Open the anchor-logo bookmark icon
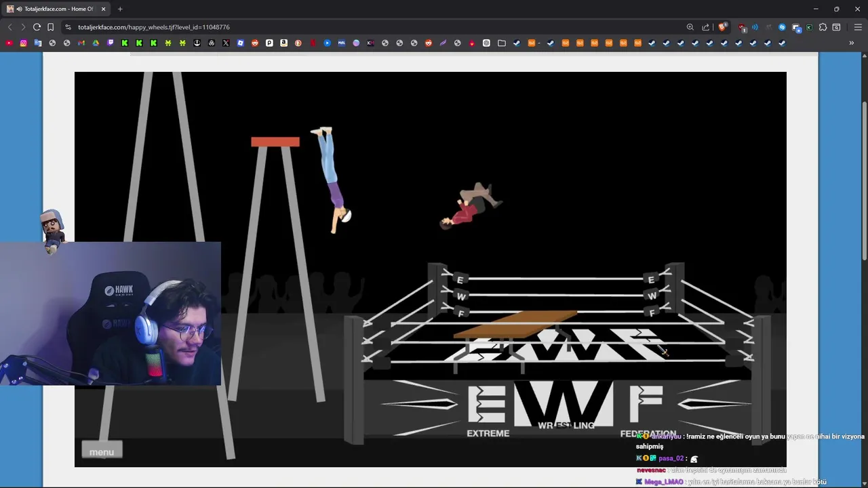The width and height of the screenshot is (868, 488). pyautogui.click(x=197, y=43)
